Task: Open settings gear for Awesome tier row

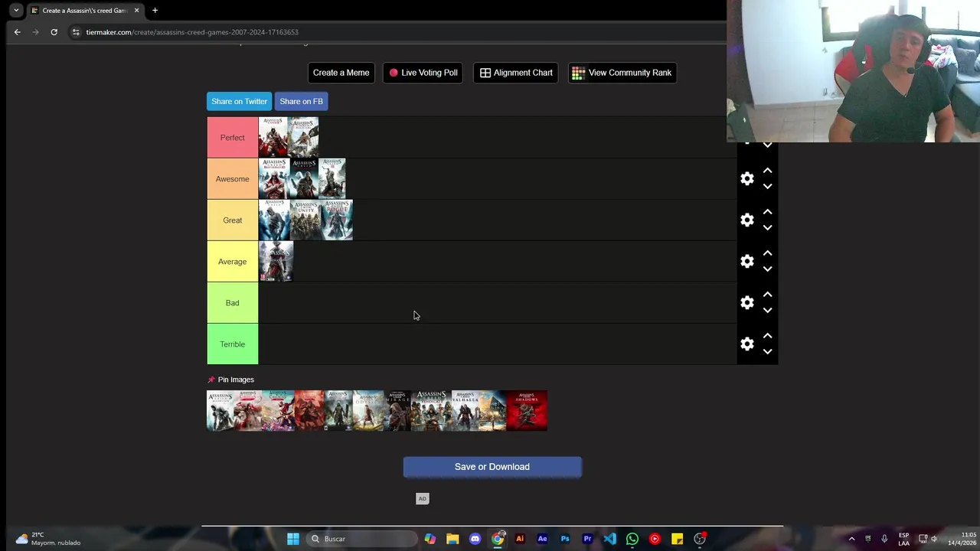Action: [747, 179]
